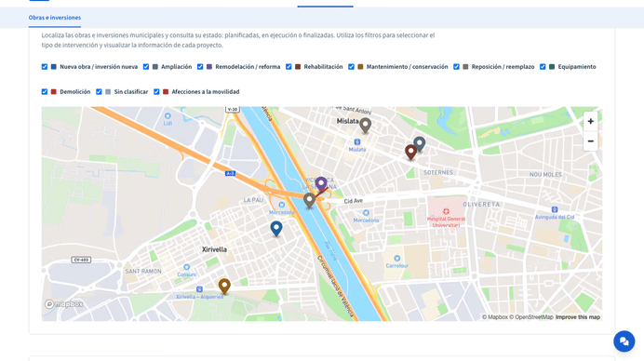Click Mercadona icon right of Cid Ave
Screen dimensions: 644x361
[366, 213]
